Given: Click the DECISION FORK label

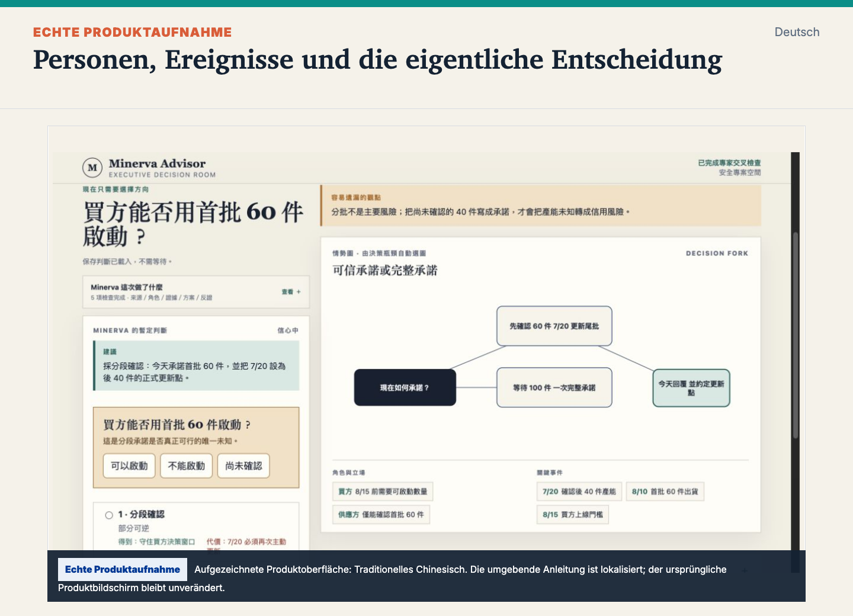Looking at the screenshot, I should click(x=717, y=254).
